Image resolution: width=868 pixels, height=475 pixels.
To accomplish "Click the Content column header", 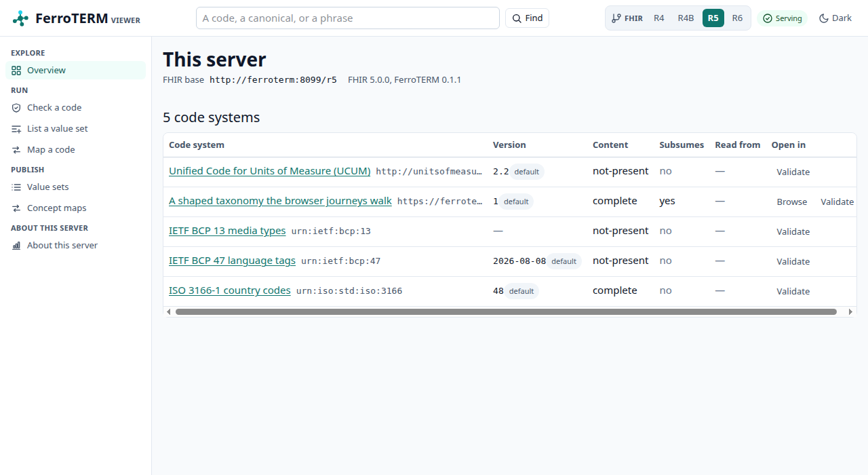I will (610, 145).
